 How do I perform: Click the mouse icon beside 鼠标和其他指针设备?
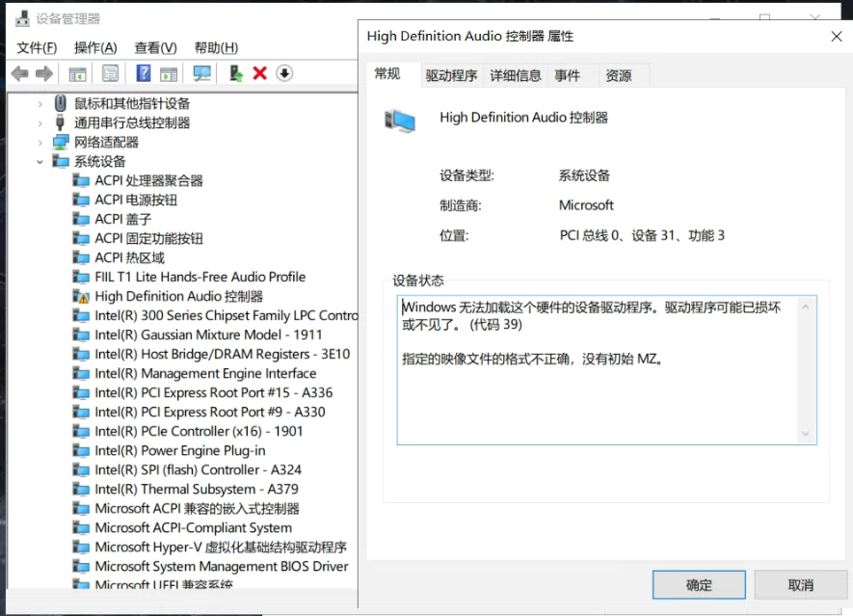pos(61,103)
